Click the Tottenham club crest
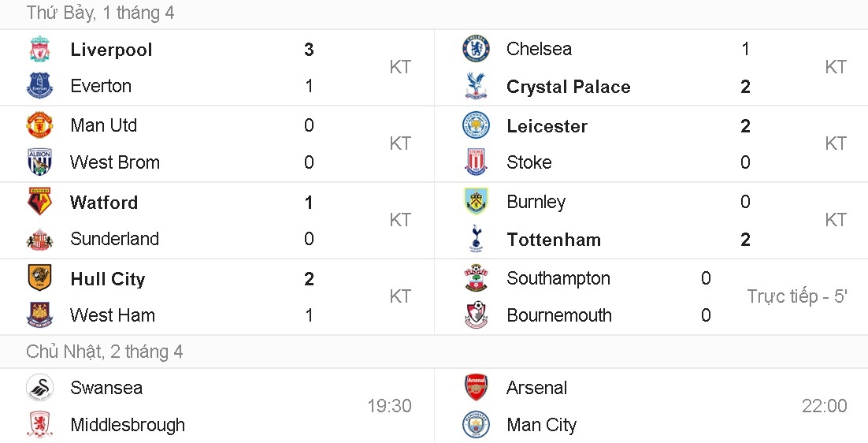The image size is (868, 443). 476,240
